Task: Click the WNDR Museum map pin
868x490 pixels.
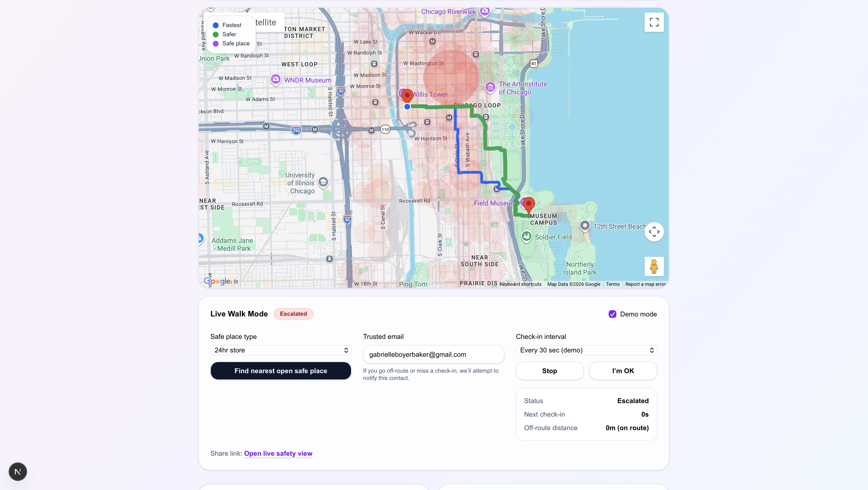Action: pos(275,79)
